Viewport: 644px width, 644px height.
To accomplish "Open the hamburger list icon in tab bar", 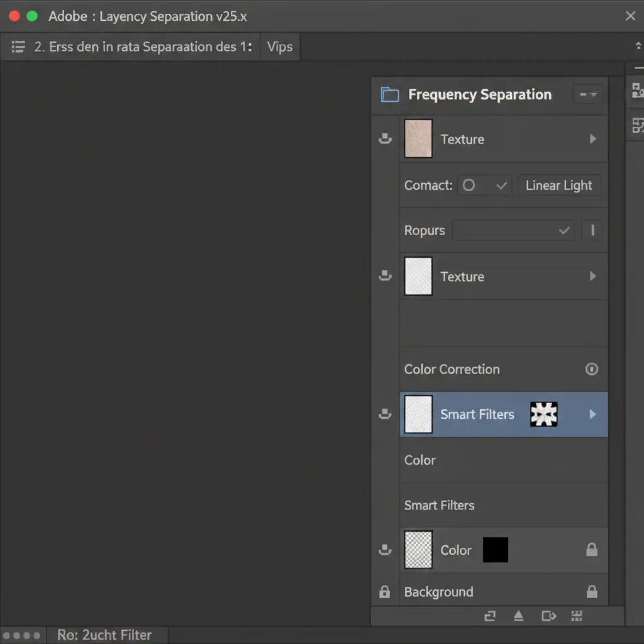I will click(18, 47).
